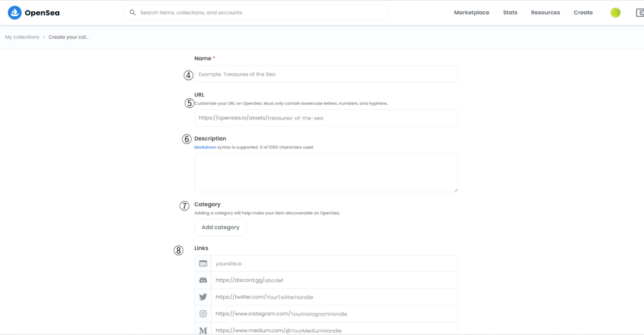The width and height of the screenshot is (644, 335).
Task: Click the search magnifier icon
Action: [132, 13]
